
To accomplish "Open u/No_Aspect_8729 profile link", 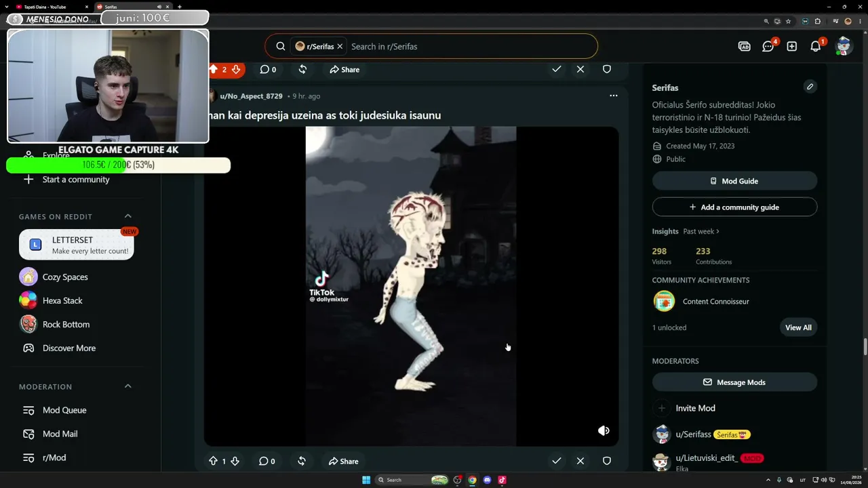I will (x=251, y=96).
